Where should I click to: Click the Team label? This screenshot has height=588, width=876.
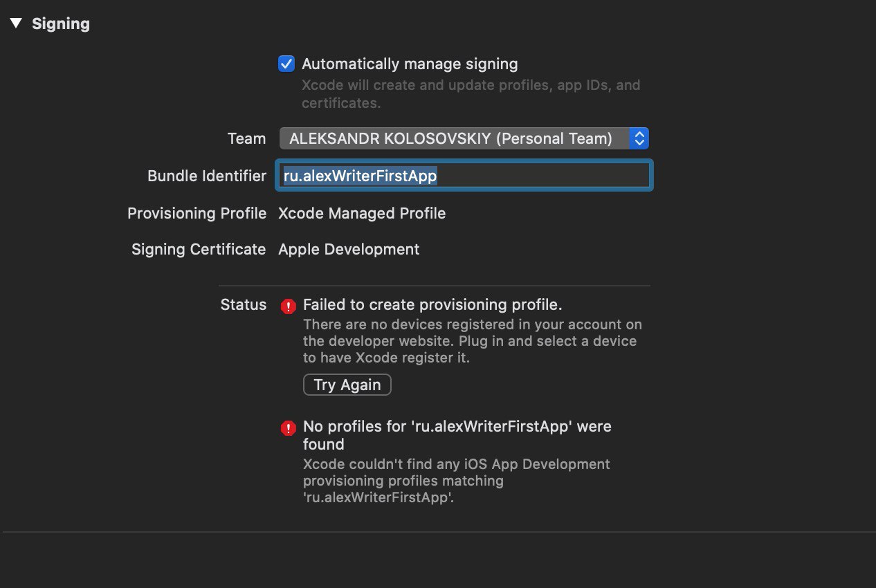(x=246, y=138)
